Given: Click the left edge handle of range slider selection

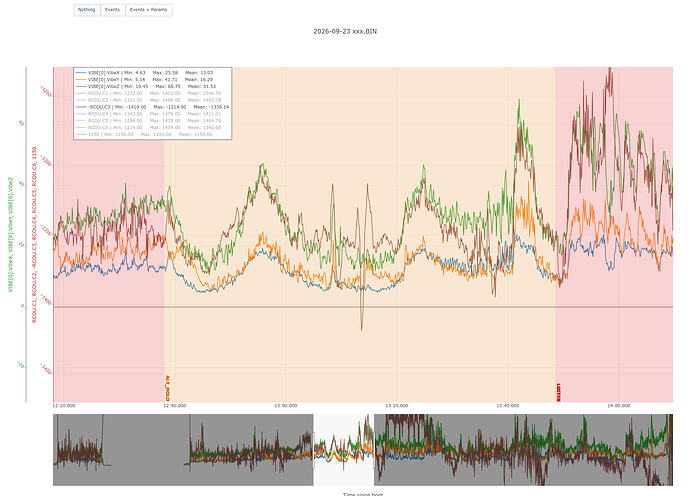Looking at the screenshot, I should click(x=313, y=450).
